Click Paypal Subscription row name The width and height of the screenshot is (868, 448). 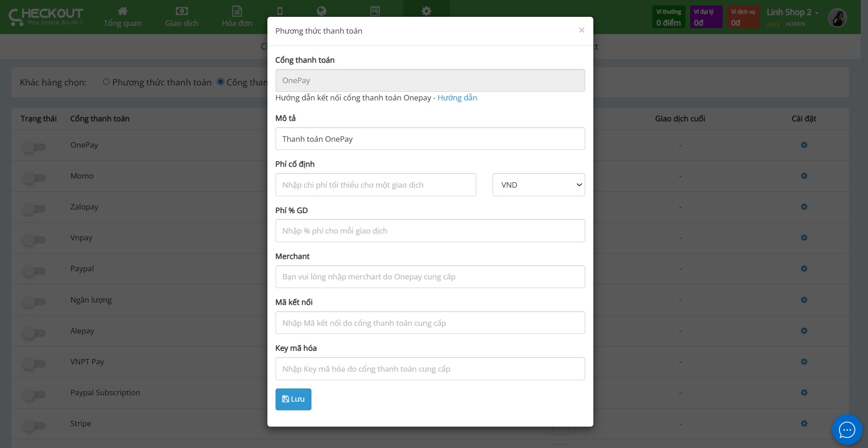(x=105, y=393)
